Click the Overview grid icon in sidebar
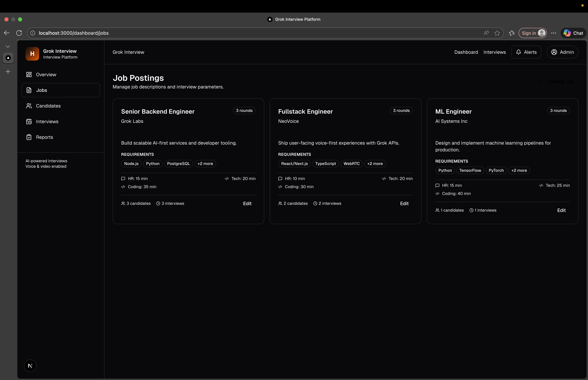This screenshot has width=588, height=380. pyautogui.click(x=29, y=75)
